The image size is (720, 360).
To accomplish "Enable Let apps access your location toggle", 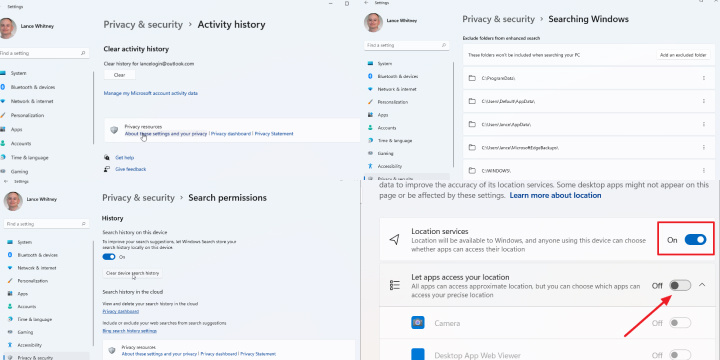I will 680,285.
